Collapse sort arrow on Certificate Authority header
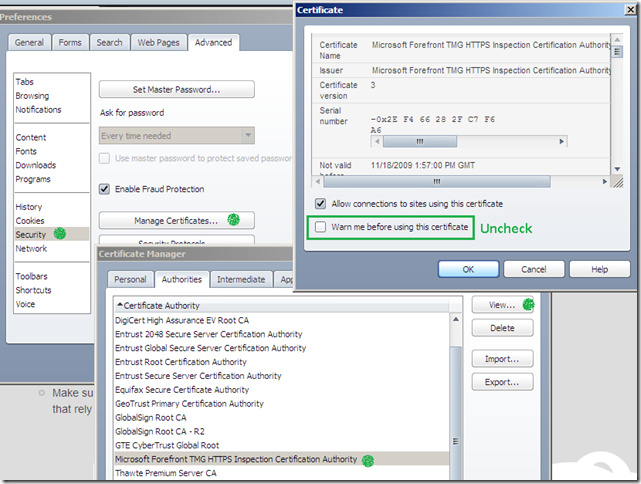Image resolution: width=641 pixels, height=484 pixels. coord(120,305)
